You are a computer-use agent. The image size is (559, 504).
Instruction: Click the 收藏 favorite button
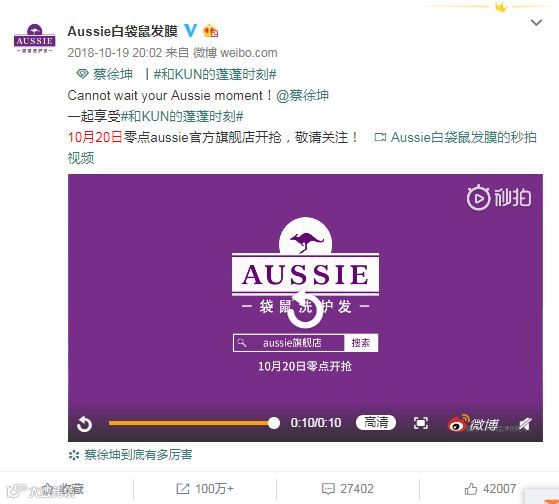[63, 489]
